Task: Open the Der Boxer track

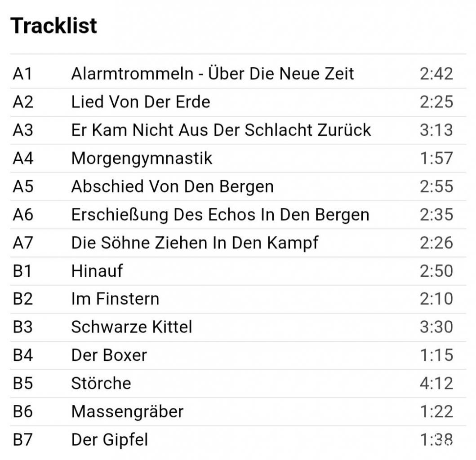Action: [x=109, y=355]
